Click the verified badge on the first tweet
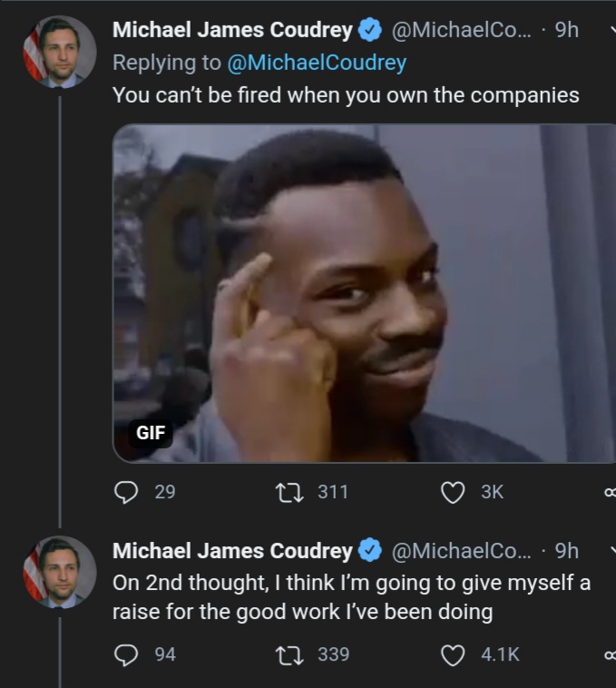Screen dimensions: 616x688 coord(370,30)
